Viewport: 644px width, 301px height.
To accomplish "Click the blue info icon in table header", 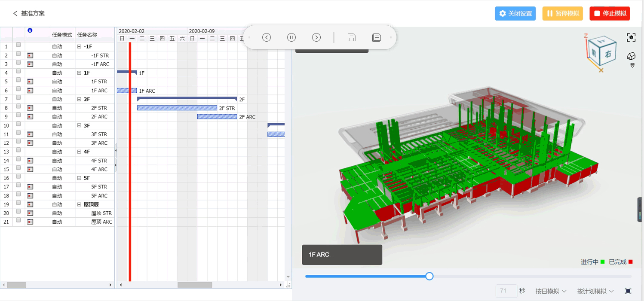I will (x=30, y=30).
